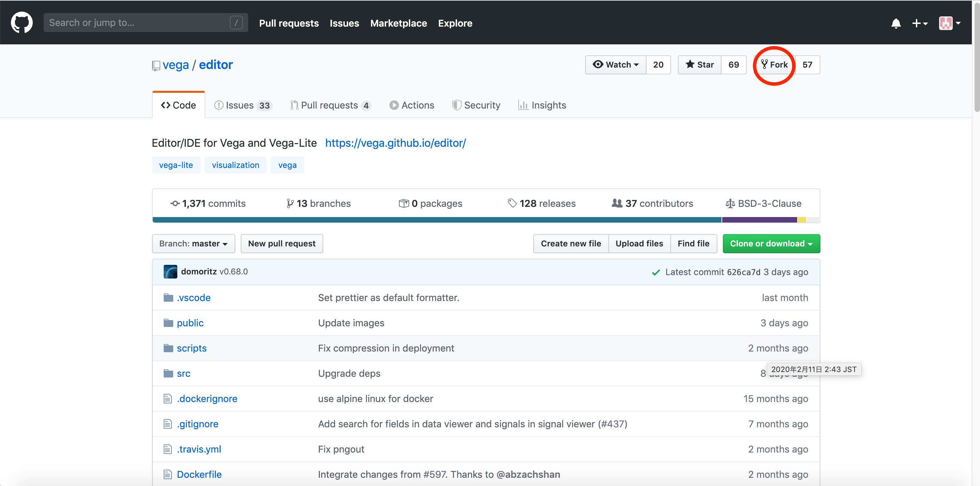This screenshot has width=980, height=486.
Task: Fork the repository
Action: coord(774,65)
